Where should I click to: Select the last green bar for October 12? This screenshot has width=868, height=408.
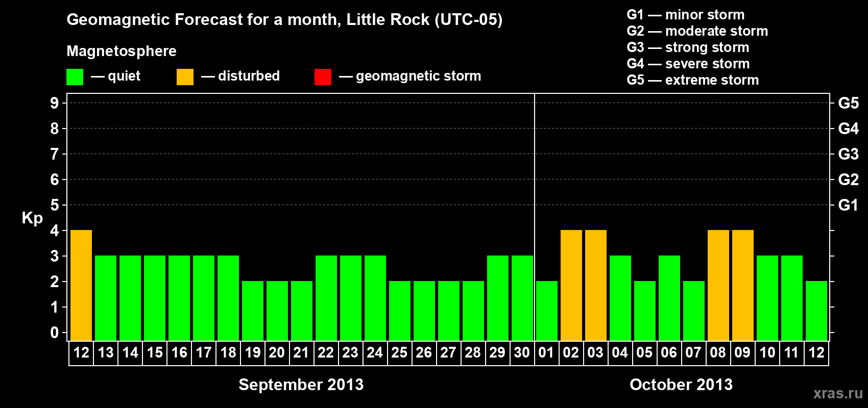tap(816, 311)
